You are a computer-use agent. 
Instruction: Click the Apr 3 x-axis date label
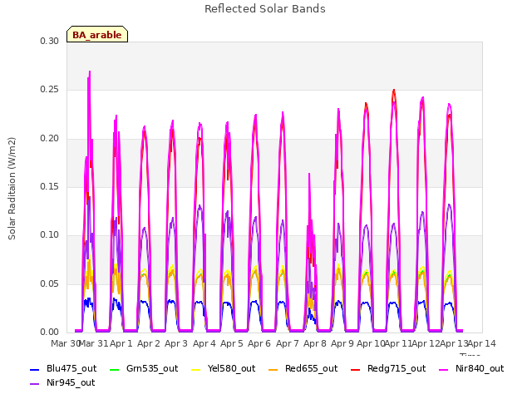[x=176, y=343]
